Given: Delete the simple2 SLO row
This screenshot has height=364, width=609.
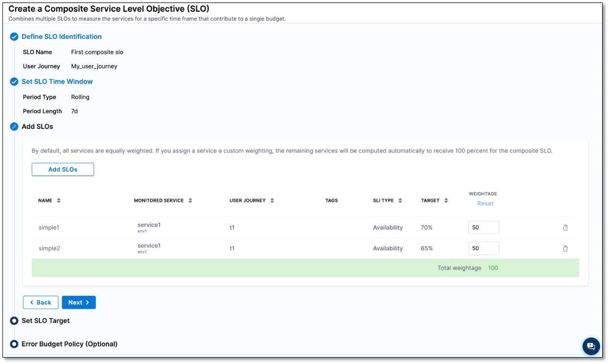Looking at the screenshot, I should (x=565, y=248).
